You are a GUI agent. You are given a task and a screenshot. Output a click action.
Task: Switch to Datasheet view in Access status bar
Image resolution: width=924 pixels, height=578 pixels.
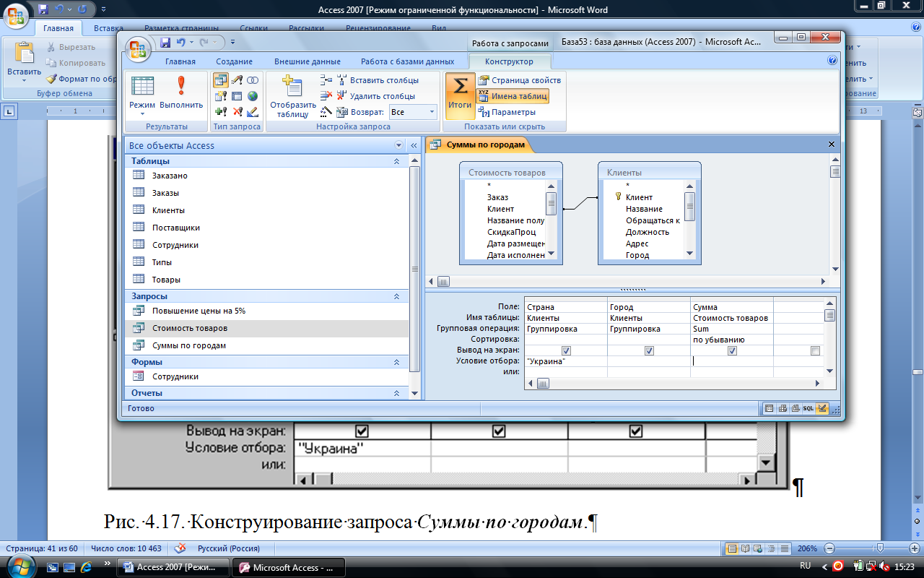tap(770, 408)
